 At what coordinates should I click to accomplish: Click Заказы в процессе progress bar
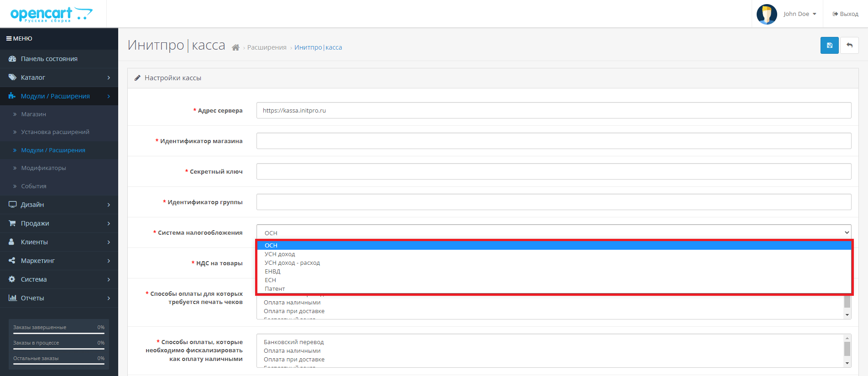pos(59,349)
